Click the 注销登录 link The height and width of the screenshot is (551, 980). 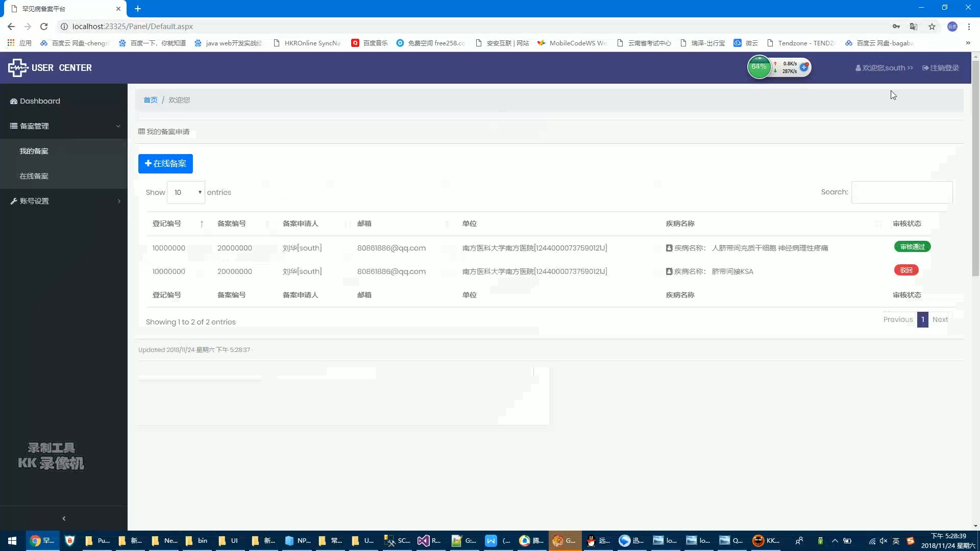940,68
